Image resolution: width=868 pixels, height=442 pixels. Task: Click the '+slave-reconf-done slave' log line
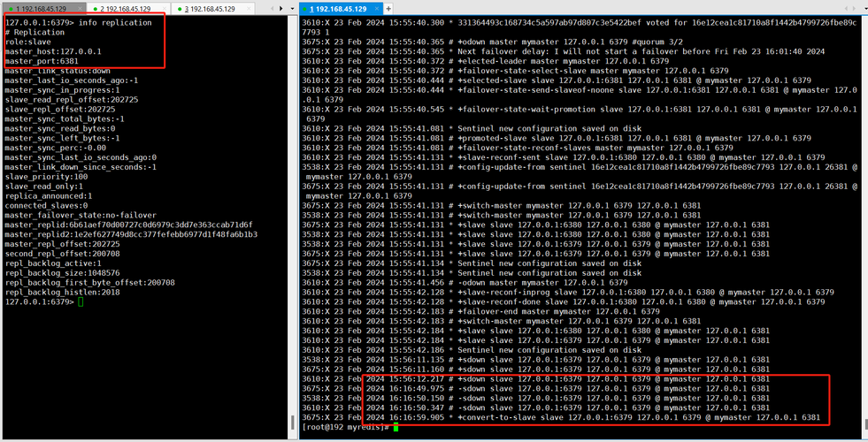[x=564, y=302]
